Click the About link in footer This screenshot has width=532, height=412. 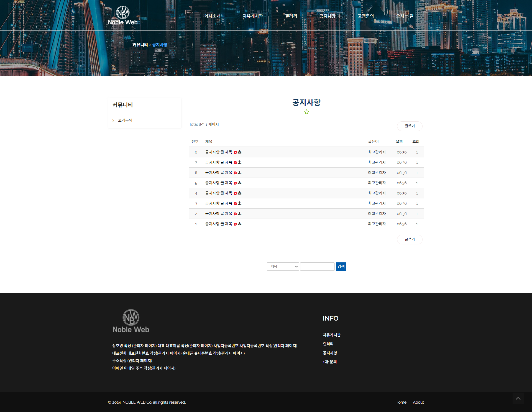pos(418,402)
